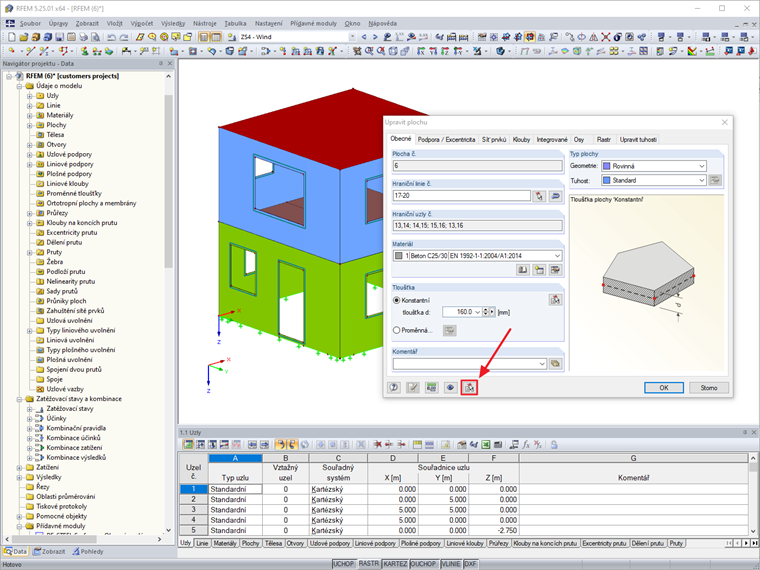This screenshot has width=760, height=570.
Task: Toggle the VLINIE guideline status button
Action: click(x=451, y=564)
